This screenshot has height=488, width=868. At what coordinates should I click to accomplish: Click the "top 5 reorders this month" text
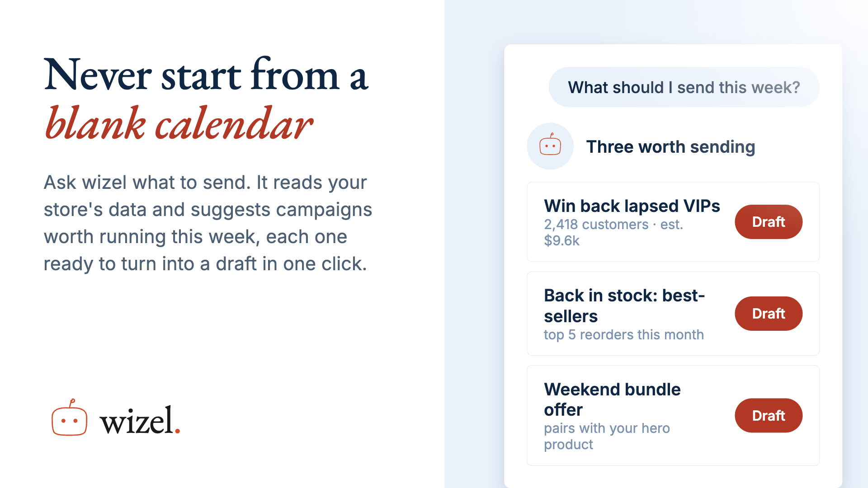(624, 335)
